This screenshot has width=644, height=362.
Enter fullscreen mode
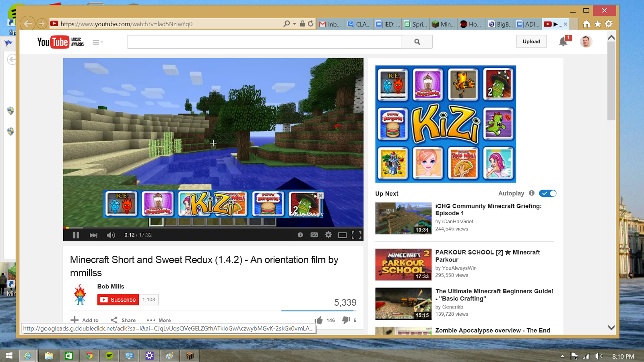tap(355, 235)
